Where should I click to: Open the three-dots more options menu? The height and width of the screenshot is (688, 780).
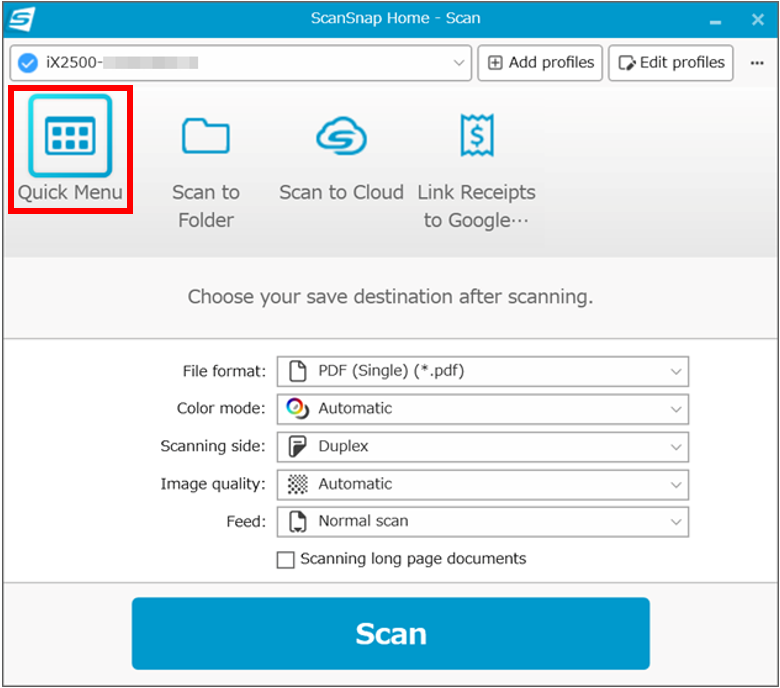[757, 63]
